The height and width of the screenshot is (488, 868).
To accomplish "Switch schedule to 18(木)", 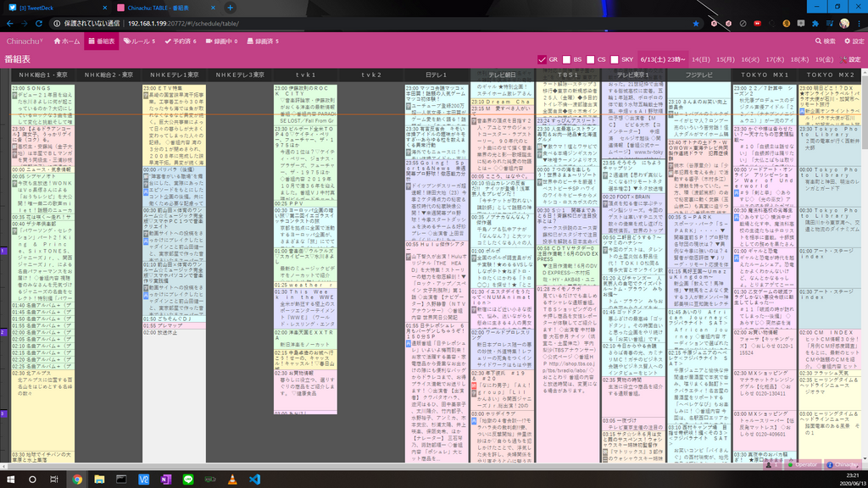I will coord(799,60).
